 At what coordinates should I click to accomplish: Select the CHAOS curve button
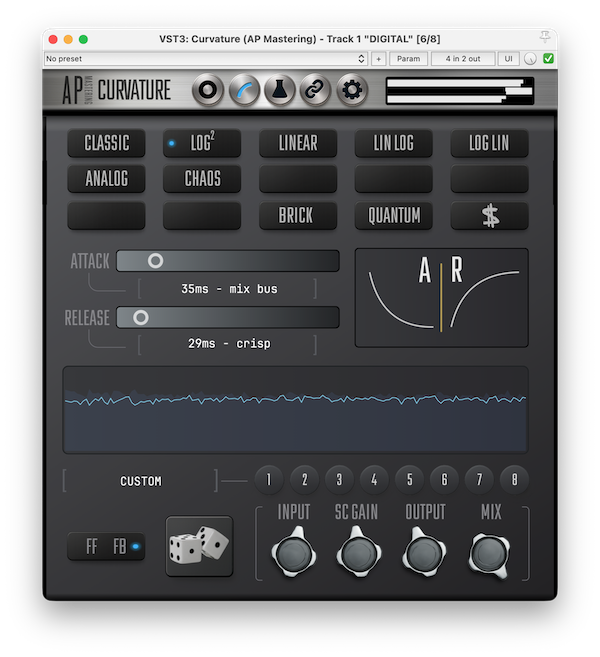(x=202, y=179)
